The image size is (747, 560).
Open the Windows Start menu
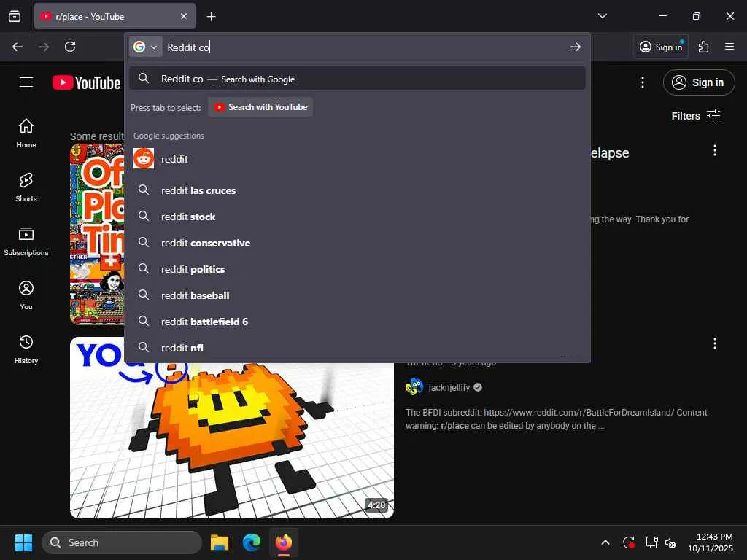23,542
